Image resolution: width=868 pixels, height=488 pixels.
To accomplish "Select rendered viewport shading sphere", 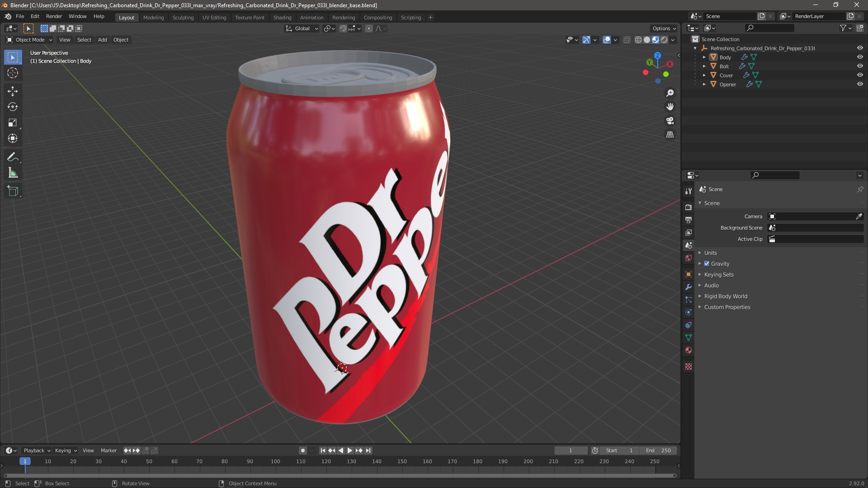I will (x=664, y=40).
